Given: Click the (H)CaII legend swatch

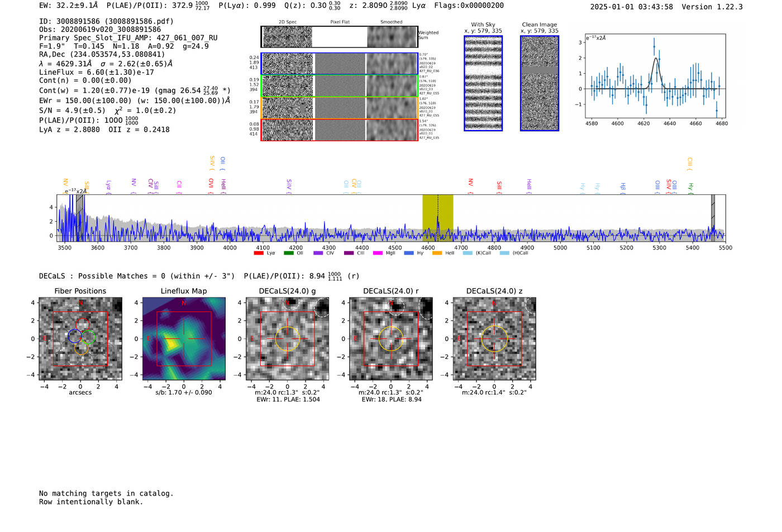Looking at the screenshot, I should pos(504,253).
